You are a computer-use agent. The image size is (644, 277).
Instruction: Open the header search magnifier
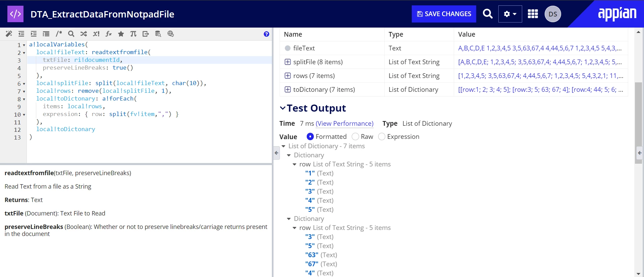[488, 14]
